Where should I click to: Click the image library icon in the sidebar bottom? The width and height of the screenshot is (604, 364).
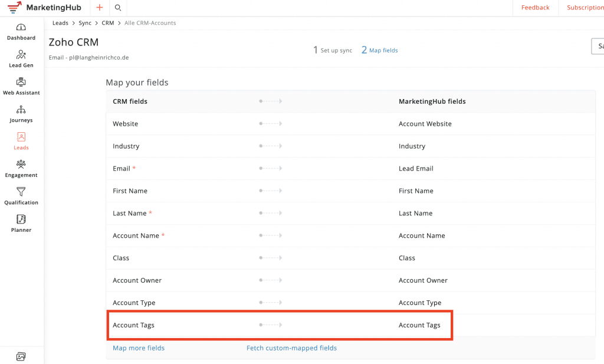tap(21, 357)
